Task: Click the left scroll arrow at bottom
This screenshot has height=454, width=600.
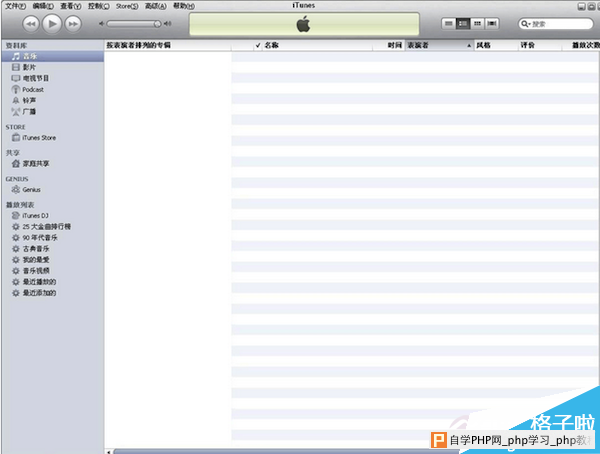Action: coord(109,452)
